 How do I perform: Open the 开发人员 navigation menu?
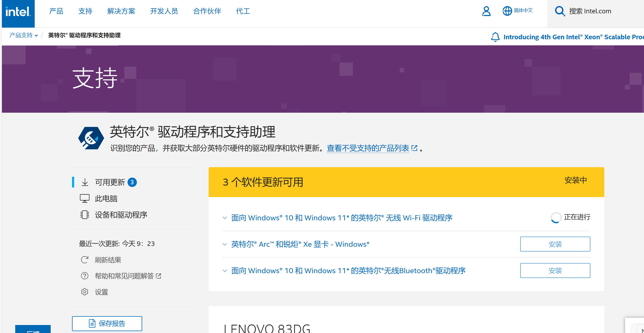click(164, 11)
